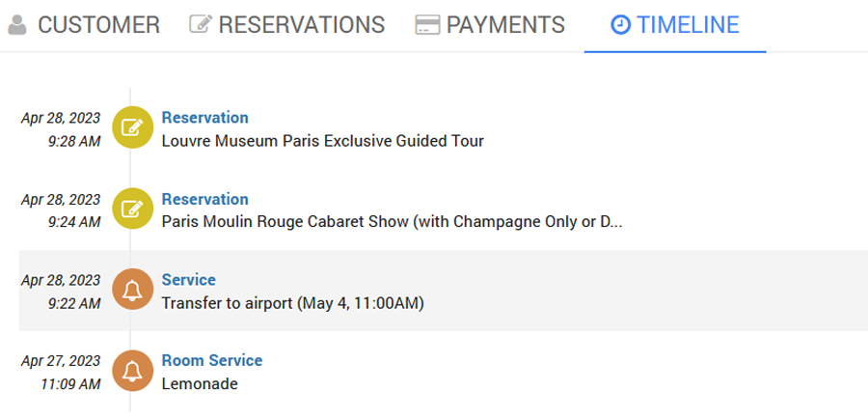
Task: Click the airport transfer service bell icon
Action: click(133, 291)
